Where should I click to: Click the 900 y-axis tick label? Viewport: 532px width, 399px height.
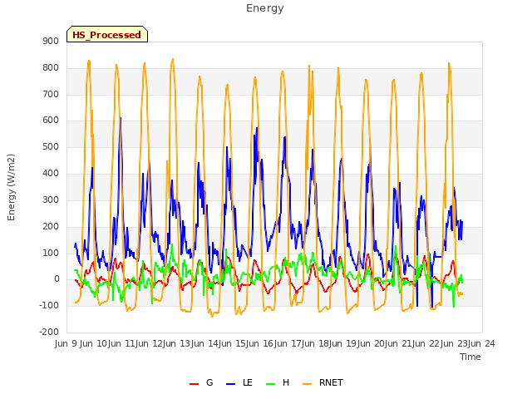point(51,41)
